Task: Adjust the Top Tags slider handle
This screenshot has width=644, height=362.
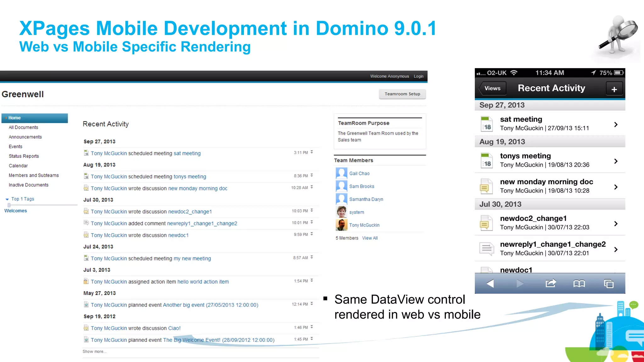Action: (x=9, y=205)
